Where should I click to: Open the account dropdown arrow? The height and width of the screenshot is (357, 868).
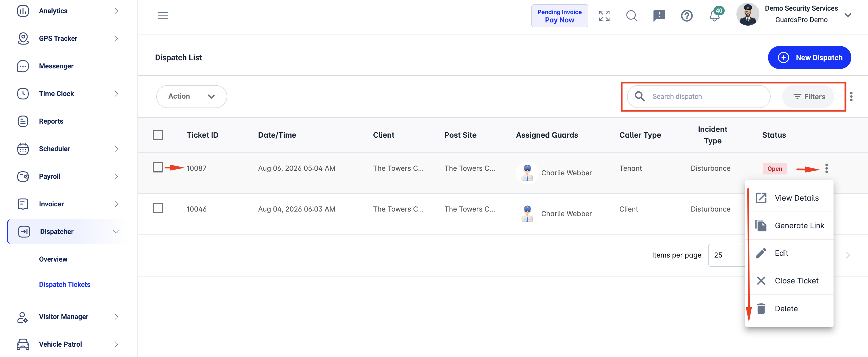[x=848, y=16]
